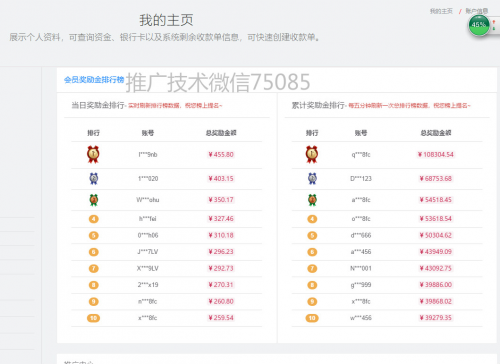500x364 pixels.
Task: Click the silver medal beside D***123
Action: [312, 179]
